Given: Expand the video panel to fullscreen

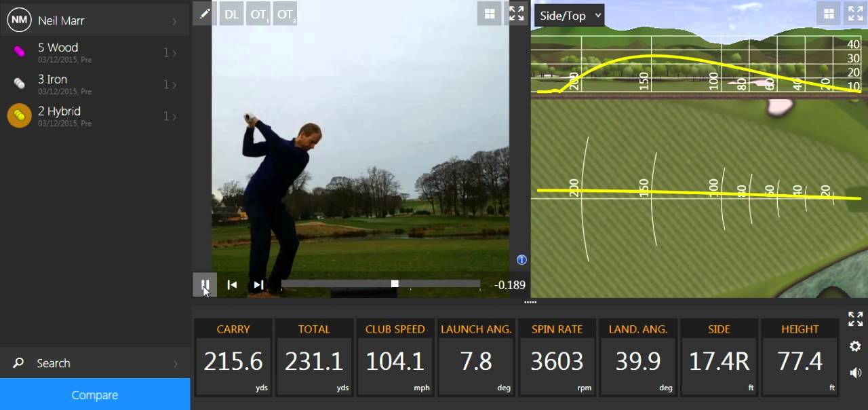Looking at the screenshot, I should point(517,14).
